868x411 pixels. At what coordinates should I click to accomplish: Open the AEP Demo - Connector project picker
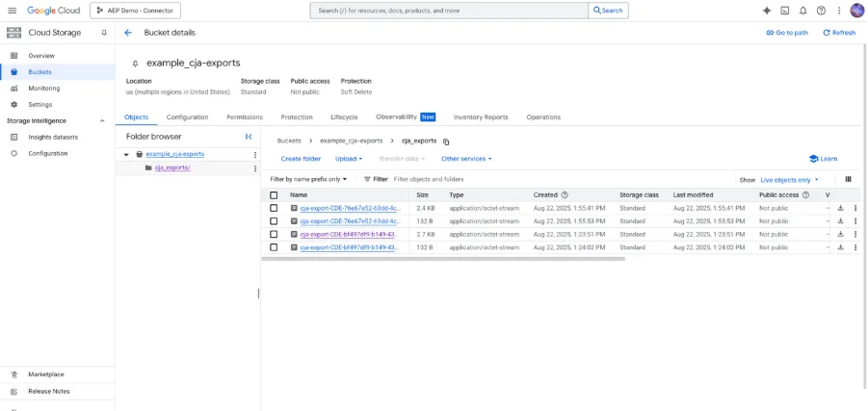click(x=135, y=11)
